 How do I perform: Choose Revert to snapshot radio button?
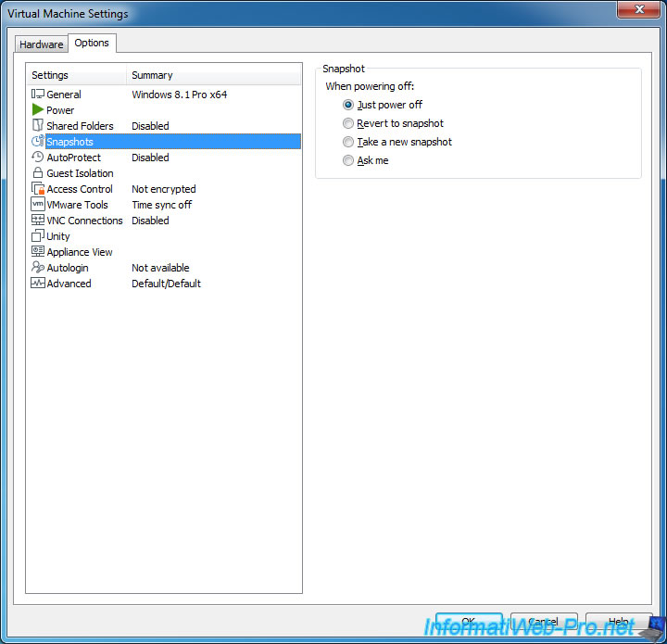[x=348, y=123]
